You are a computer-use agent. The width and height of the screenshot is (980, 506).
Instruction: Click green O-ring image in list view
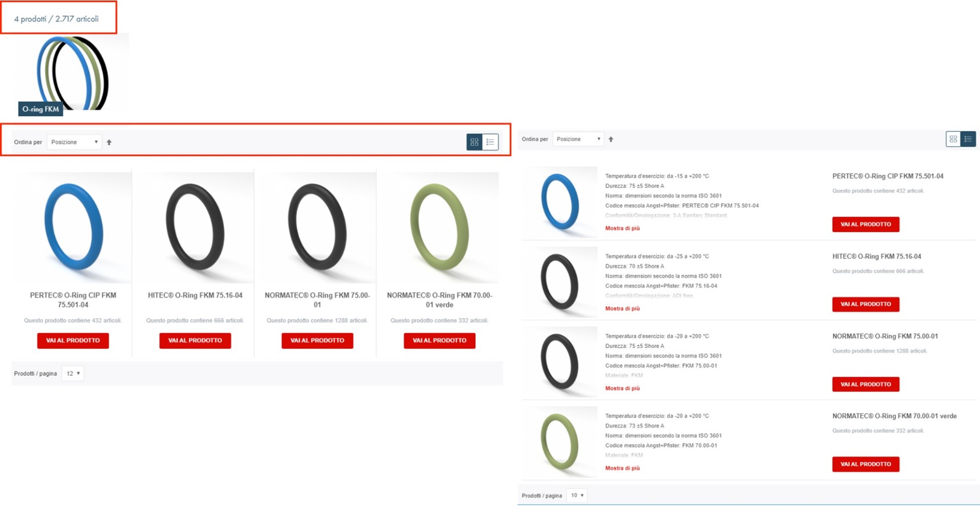(x=560, y=442)
